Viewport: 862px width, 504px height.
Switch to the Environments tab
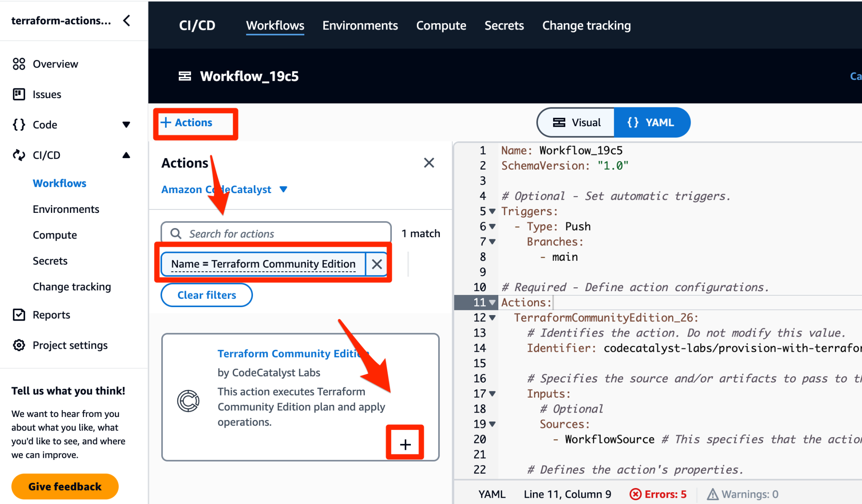(x=360, y=25)
